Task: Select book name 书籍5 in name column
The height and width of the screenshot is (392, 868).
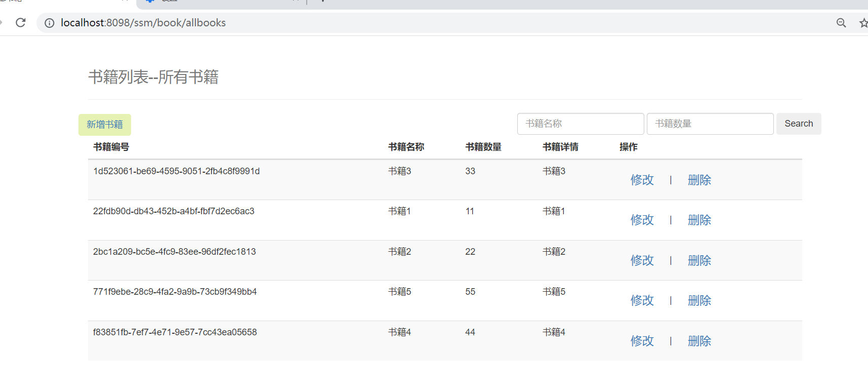Action: [400, 292]
